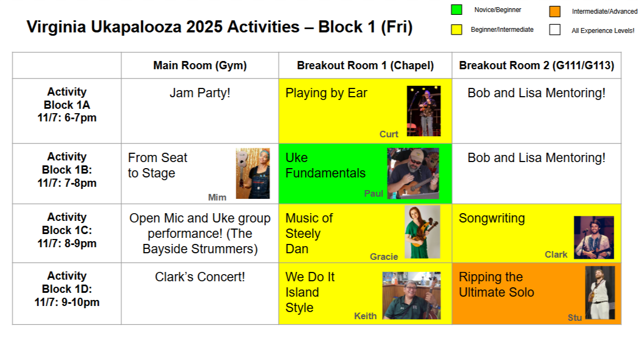The image size is (644, 345).
Task: Click Mim's photo holding a ukulele
Action: click(253, 174)
